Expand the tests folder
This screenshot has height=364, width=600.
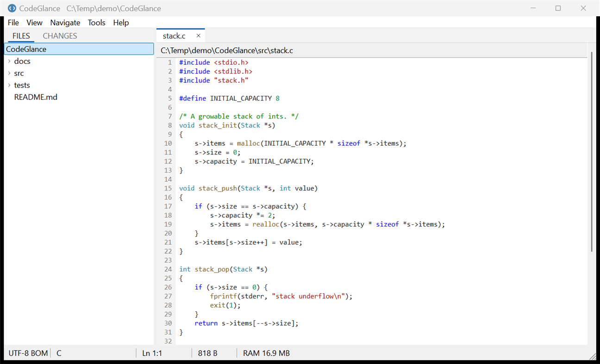pos(9,85)
